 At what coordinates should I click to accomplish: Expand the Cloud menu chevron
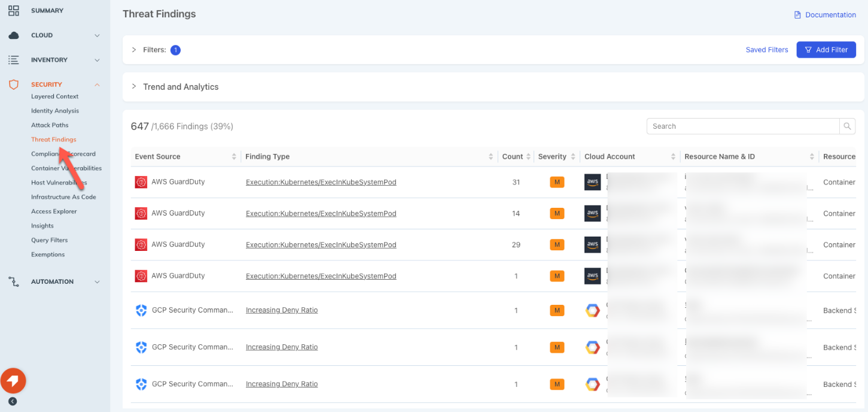pos(97,35)
